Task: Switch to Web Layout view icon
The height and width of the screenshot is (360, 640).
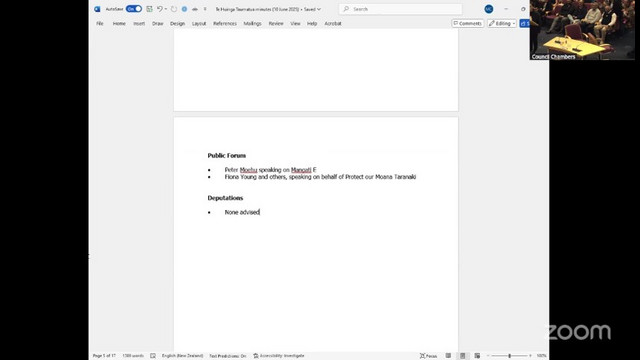Action: point(477,356)
